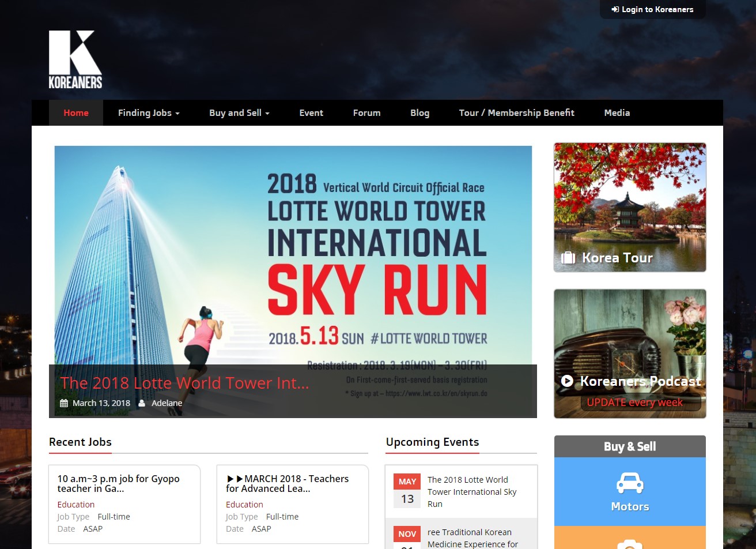The height and width of the screenshot is (549, 756).
Task: Click the login arrow icon
Action: [x=615, y=9]
